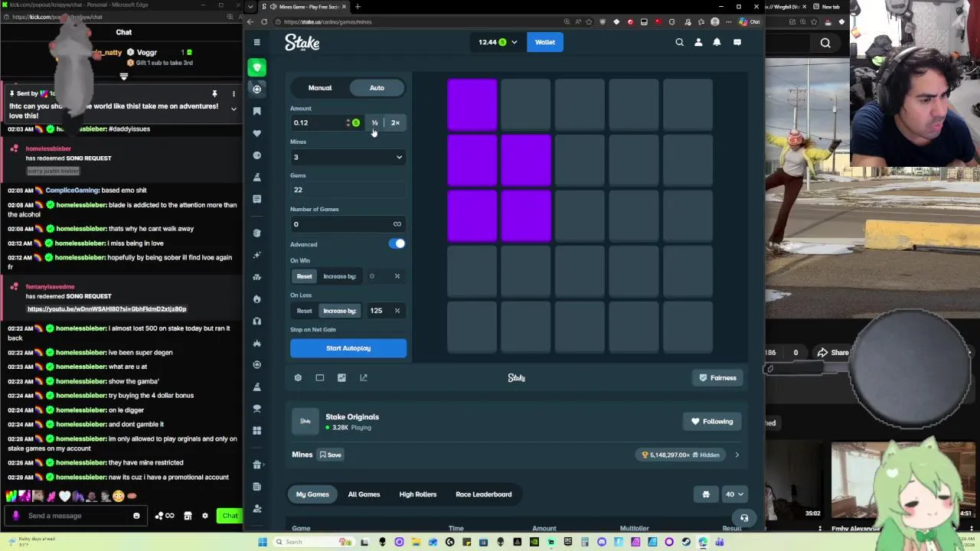Toggle the top-left purple mine tile
Screen dimensions: 980x551
472,105
